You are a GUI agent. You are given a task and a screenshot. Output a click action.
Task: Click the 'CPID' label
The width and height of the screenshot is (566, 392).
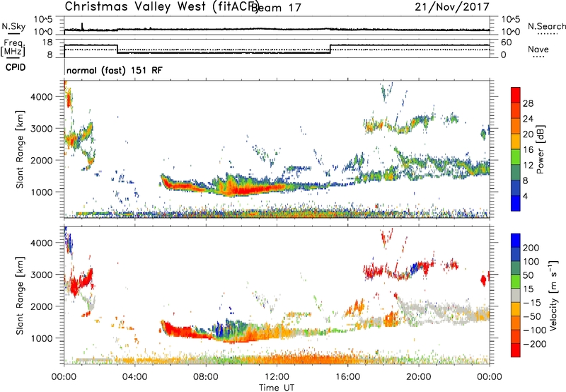[x=16, y=67]
